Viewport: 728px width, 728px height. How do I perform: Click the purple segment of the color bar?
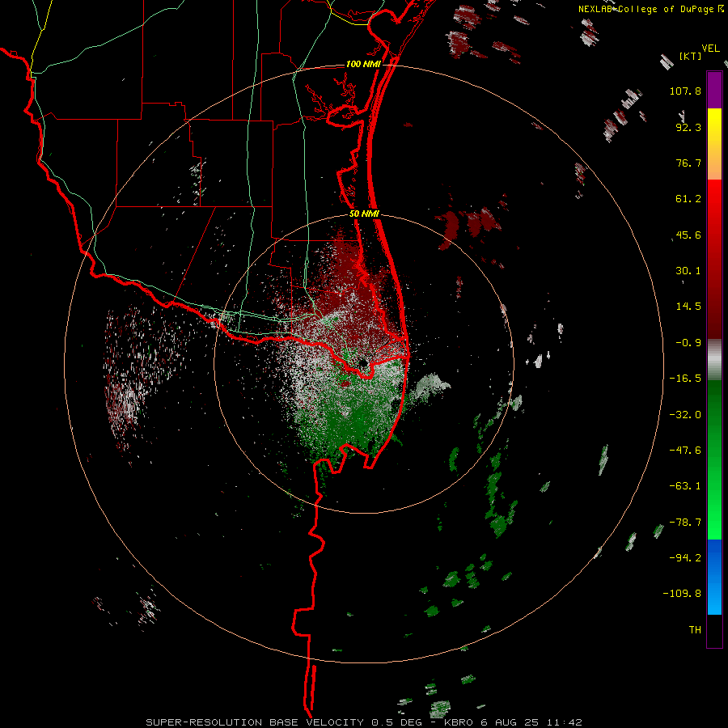pyautogui.click(x=714, y=90)
